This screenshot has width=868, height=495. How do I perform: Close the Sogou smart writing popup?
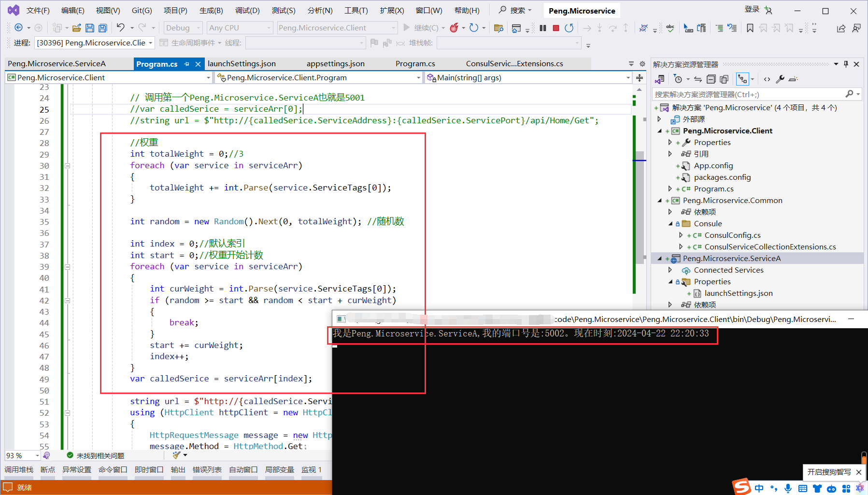(859, 472)
